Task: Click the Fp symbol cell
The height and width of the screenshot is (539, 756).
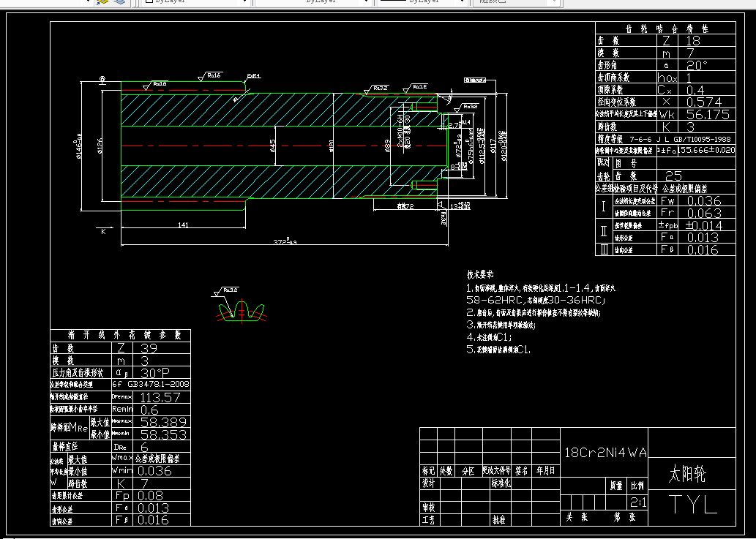Action: click(x=122, y=496)
